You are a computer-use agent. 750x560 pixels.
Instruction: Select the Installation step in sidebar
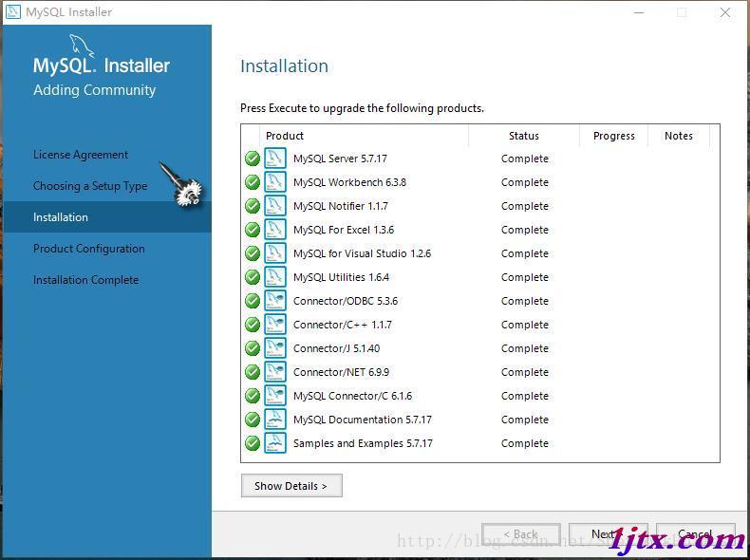107,217
